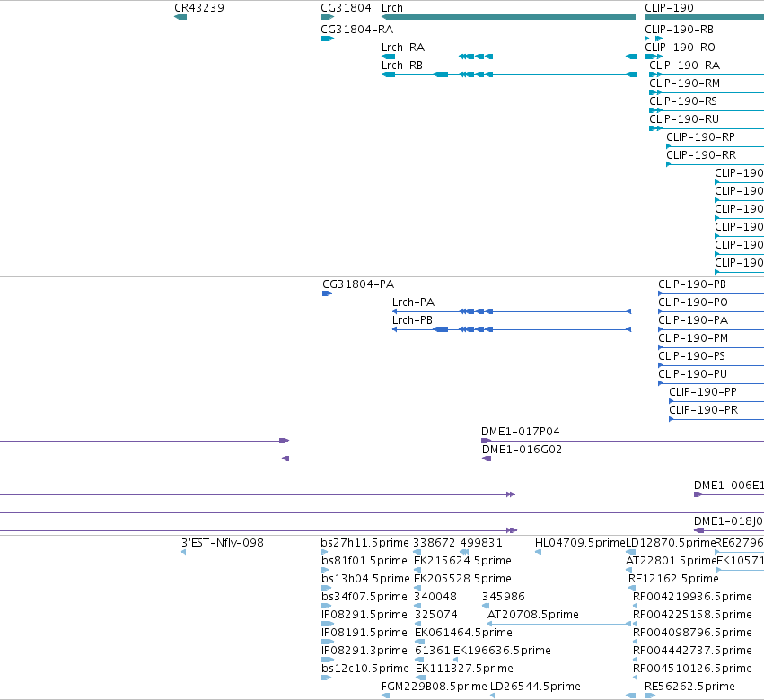This screenshot has height=700, width=764.
Task: Select the EK205528.5prime EST label
Action: [462, 579]
